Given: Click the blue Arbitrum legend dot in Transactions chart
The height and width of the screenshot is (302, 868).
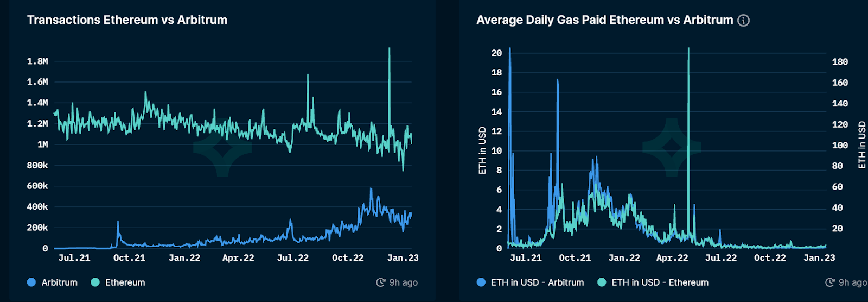Looking at the screenshot, I should (x=31, y=282).
